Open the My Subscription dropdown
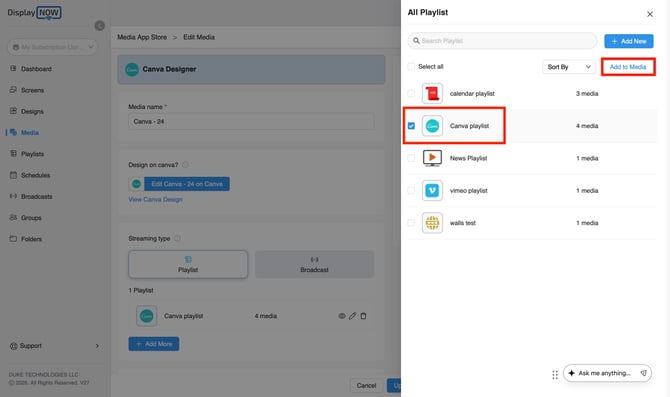Screen dimensions: 670x397 pyautogui.click(x=53, y=47)
